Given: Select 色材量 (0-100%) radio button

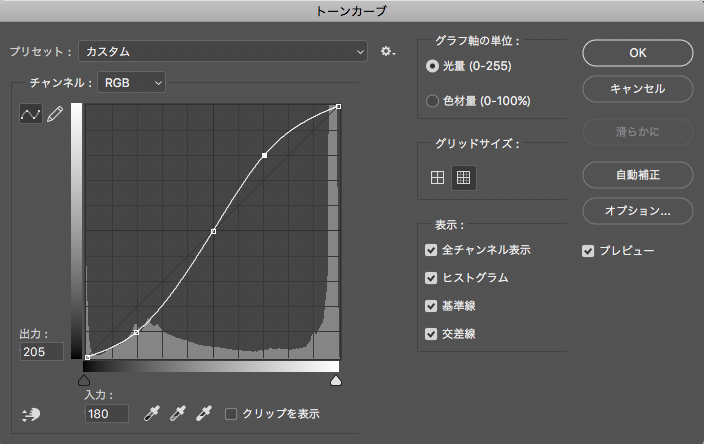Looking at the screenshot, I should click(432, 101).
